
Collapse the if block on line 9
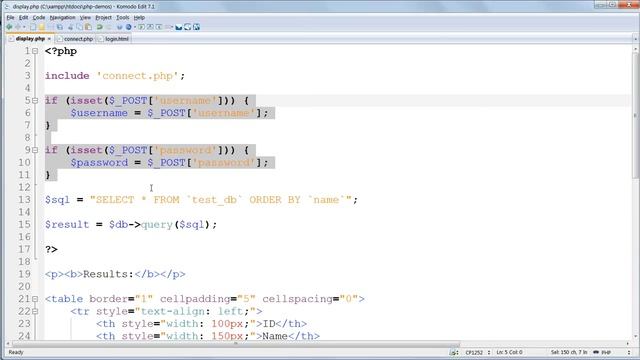point(35,150)
